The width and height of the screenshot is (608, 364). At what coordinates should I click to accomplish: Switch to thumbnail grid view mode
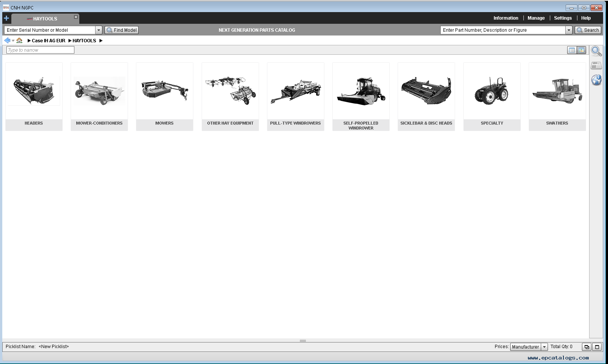pos(581,50)
